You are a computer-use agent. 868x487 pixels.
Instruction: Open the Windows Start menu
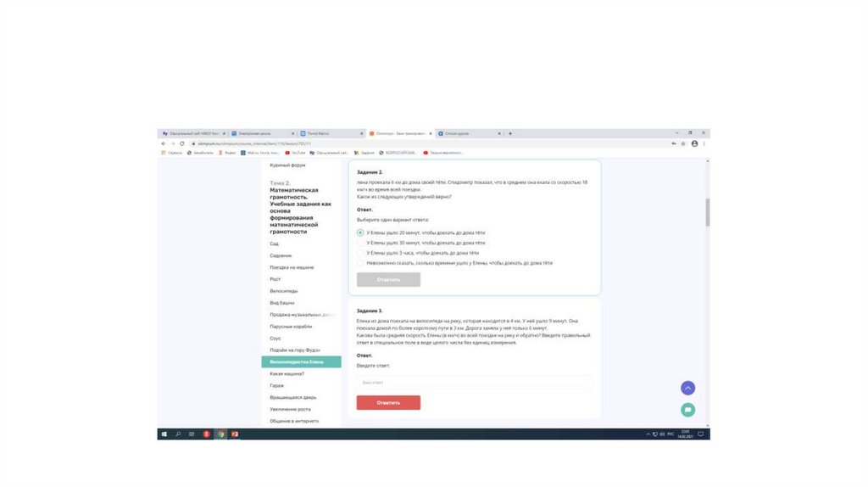[x=164, y=434]
